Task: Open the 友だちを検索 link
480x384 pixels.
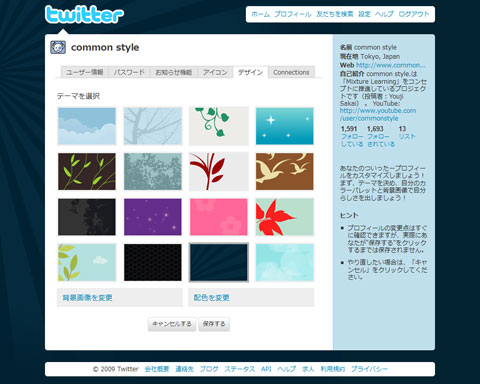Action: [335, 14]
